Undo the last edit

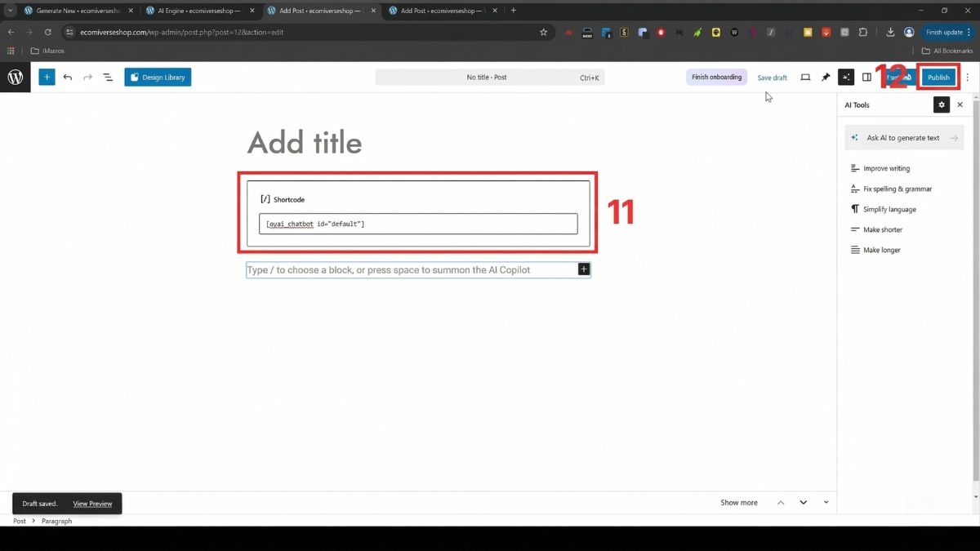coord(68,78)
